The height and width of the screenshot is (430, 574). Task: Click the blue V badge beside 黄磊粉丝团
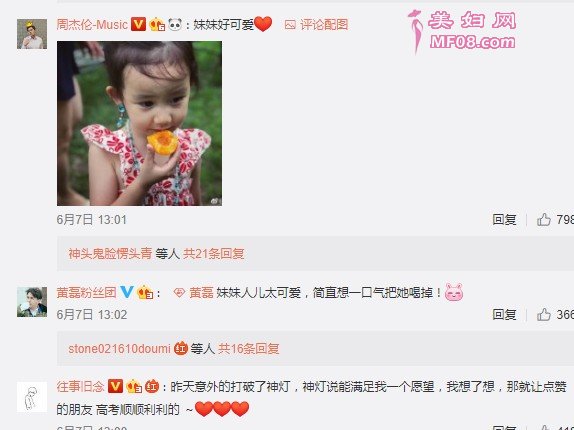click(127, 292)
